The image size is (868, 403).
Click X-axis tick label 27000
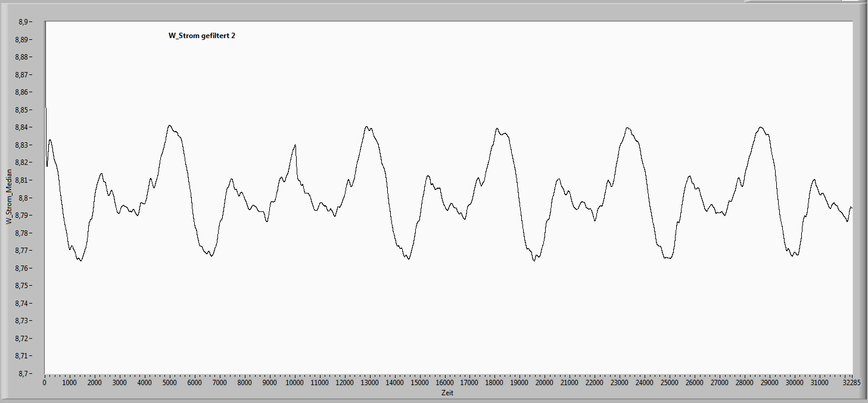pyautogui.click(x=720, y=383)
